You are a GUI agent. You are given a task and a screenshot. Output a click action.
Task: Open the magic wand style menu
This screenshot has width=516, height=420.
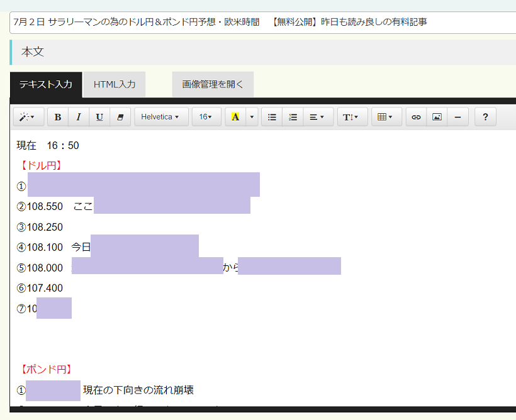[28, 117]
